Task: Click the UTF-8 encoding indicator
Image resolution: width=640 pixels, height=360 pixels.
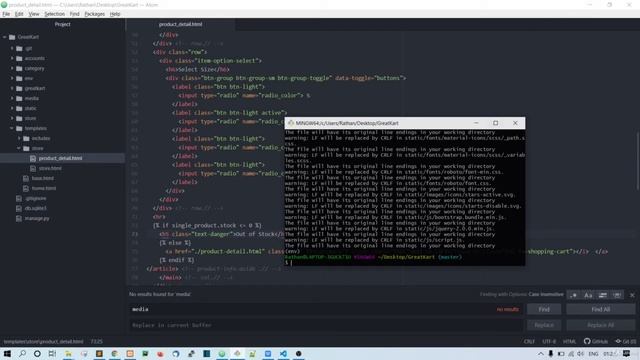Action: pyautogui.click(x=549, y=342)
